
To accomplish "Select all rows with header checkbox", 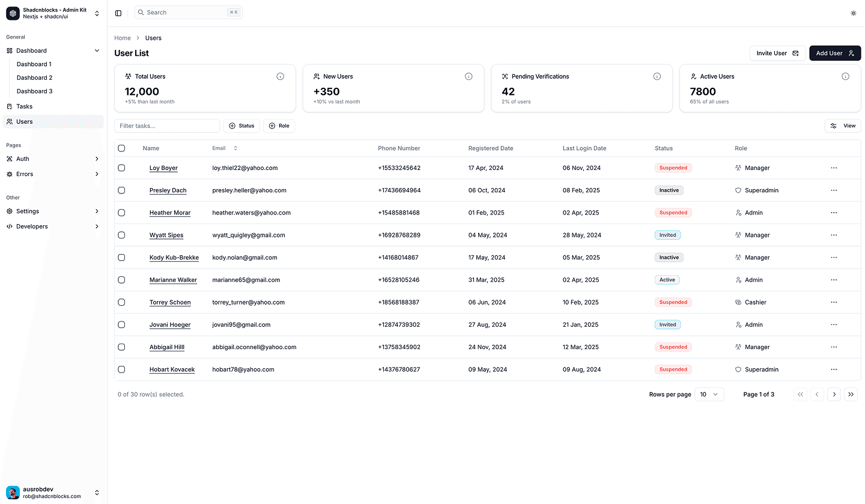I will pyautogui.click(x=121, y=148).
